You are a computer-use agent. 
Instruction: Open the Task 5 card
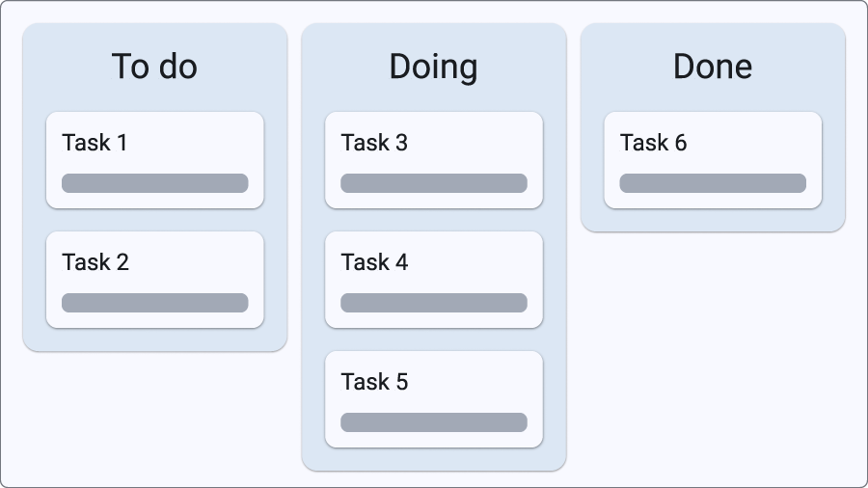[x=433, y=398]
